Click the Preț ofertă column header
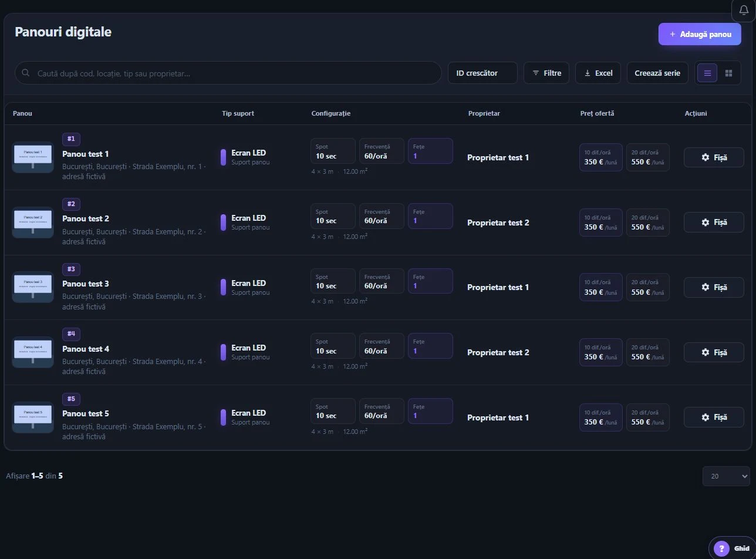This screenshot has width=756, height=559. (597, 113)
